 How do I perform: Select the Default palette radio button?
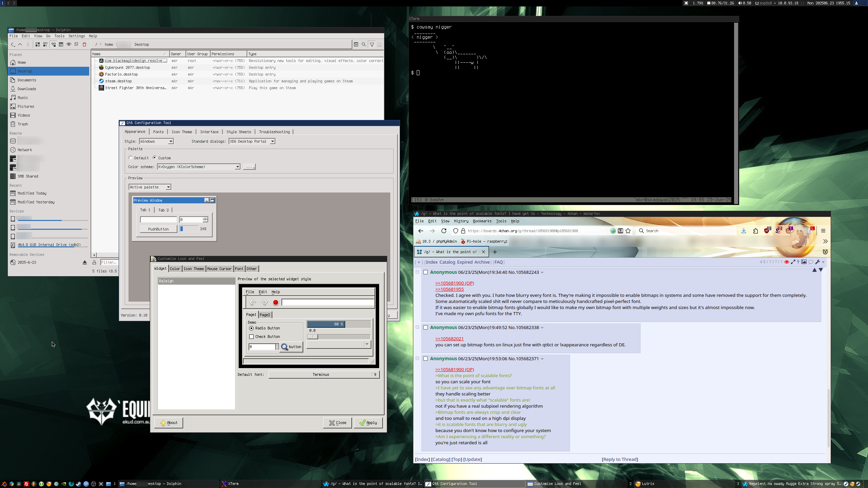point(131,158)
